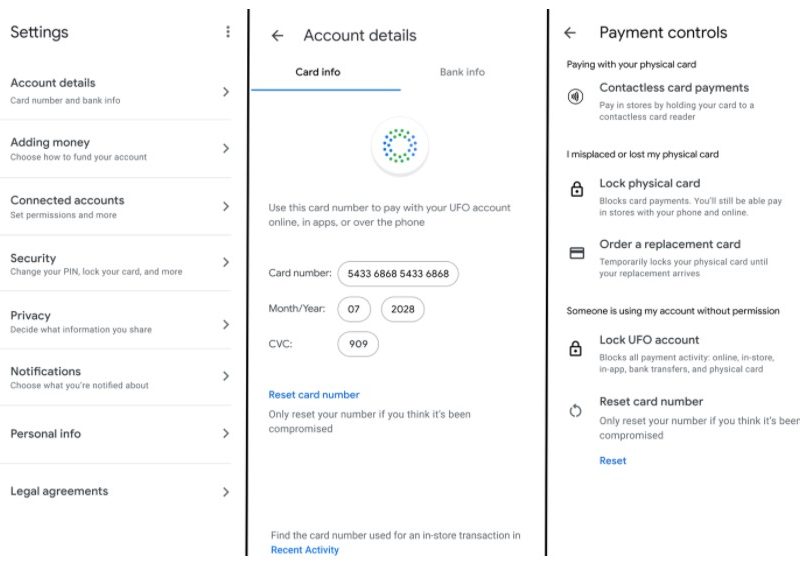Open the Recent Activity link
This screenshot has width=800, height=564.
(x=305, y=550)
